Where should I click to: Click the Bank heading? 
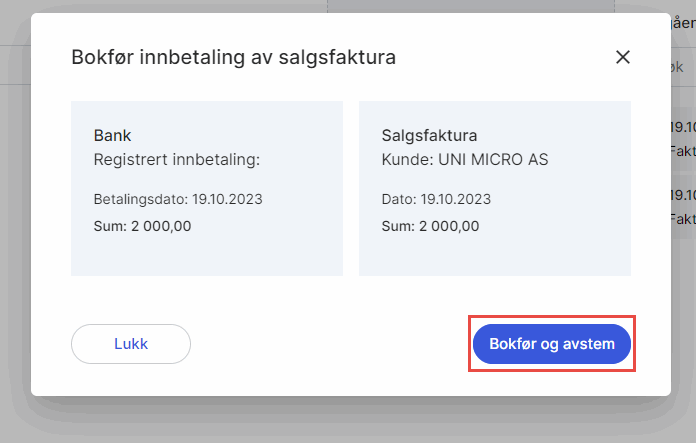113,135
